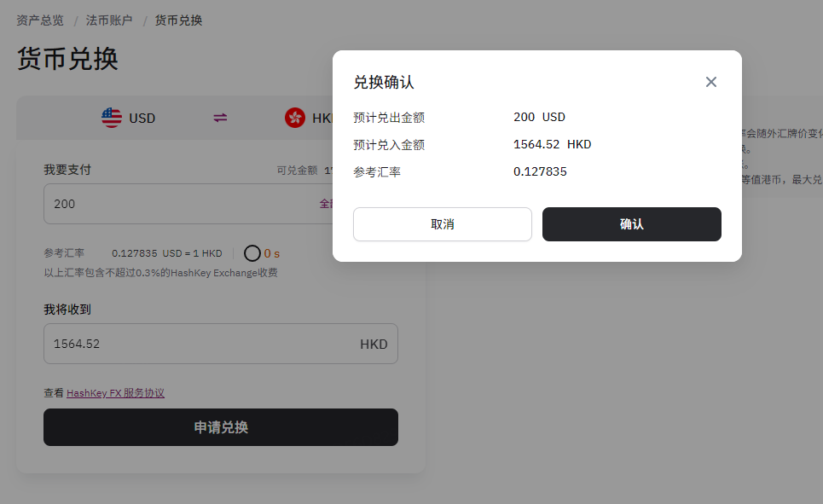Screen dimensions: 823x504
Task: Click the 200 USD amount in dialog
Action: point(539,117)
